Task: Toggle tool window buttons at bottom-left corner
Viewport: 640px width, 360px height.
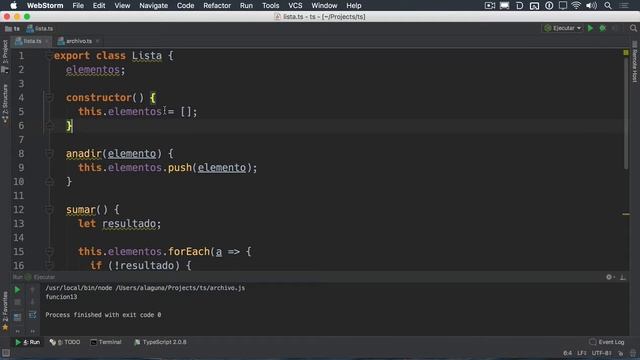Action: point(5,353)
